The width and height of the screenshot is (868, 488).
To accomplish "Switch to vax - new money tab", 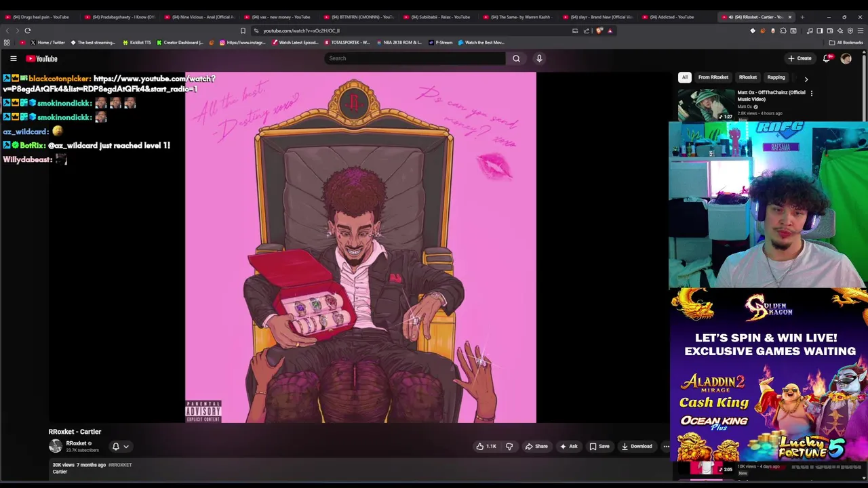I will point(279,17).
